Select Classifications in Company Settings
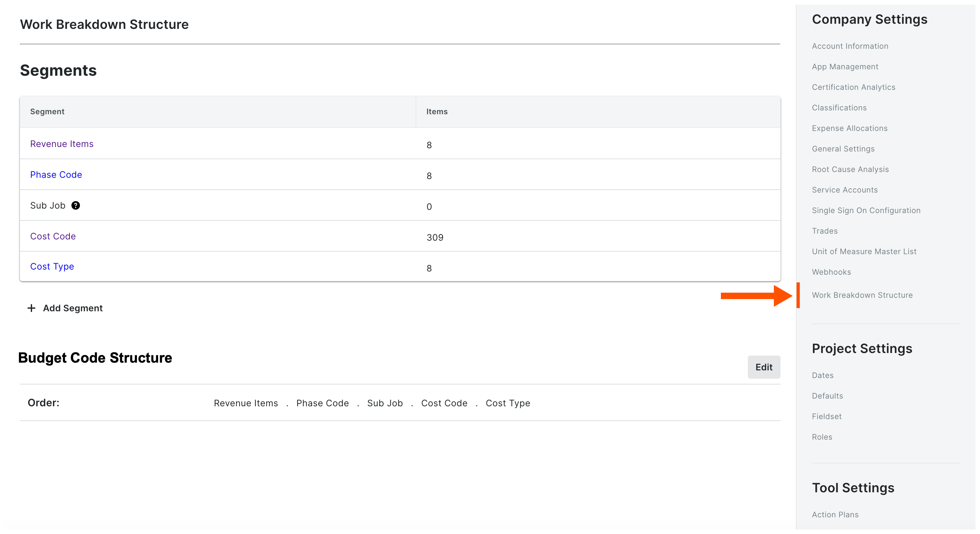The width and height of the screenshot is (980, 534). point(839,108)
